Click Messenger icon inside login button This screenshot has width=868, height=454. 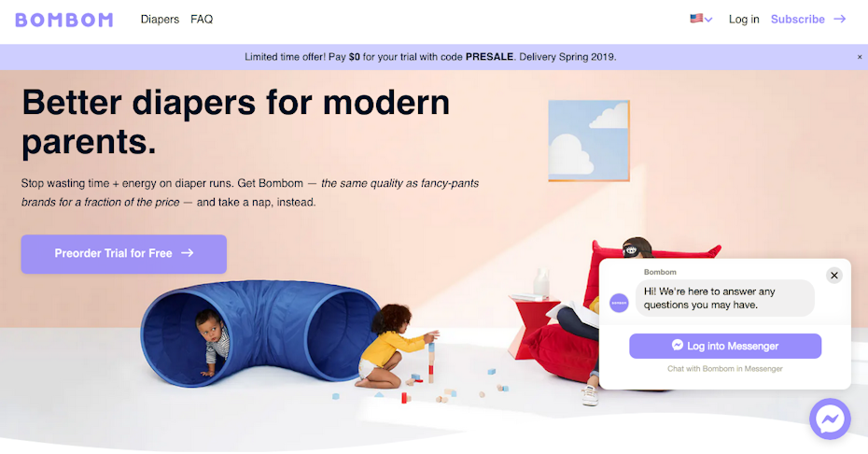tap(677, 345)
